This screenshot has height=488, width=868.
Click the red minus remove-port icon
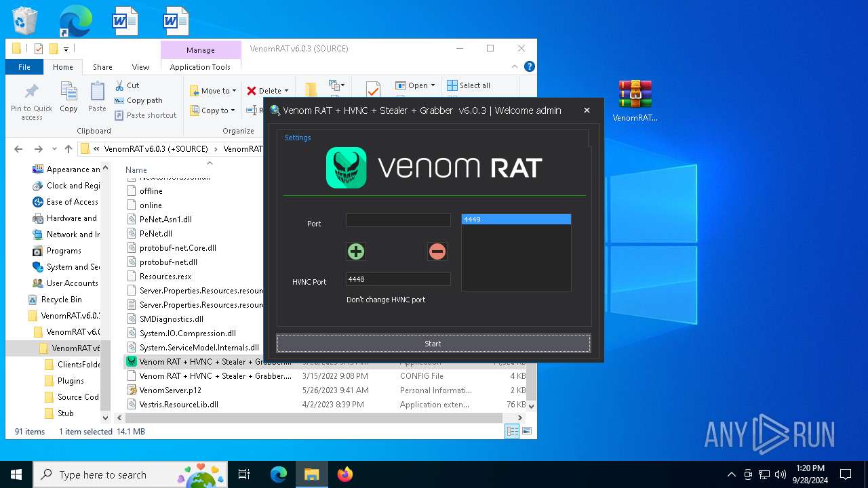[437, 251]
